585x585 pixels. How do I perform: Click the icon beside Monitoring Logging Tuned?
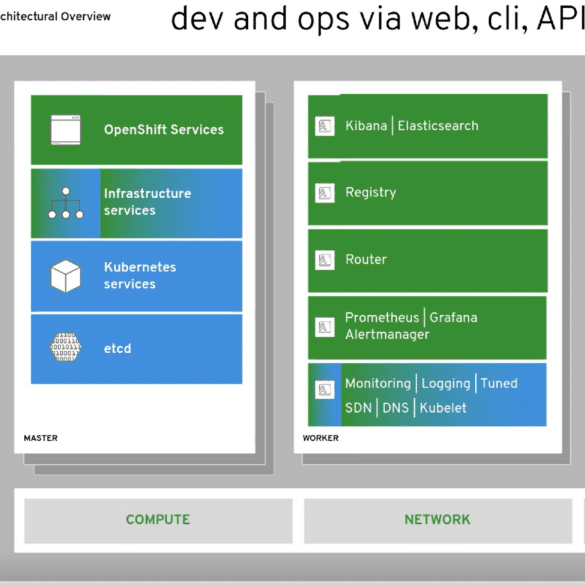coord(325,390)
